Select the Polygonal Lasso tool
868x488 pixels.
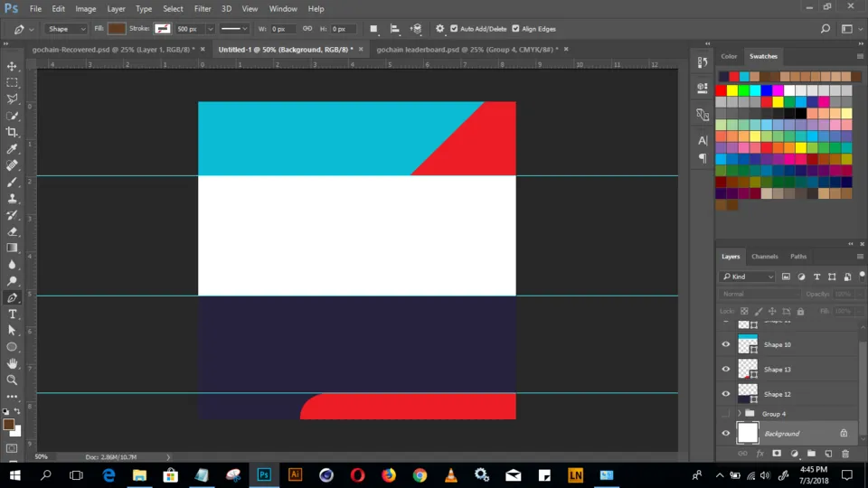tap(12, 99)
